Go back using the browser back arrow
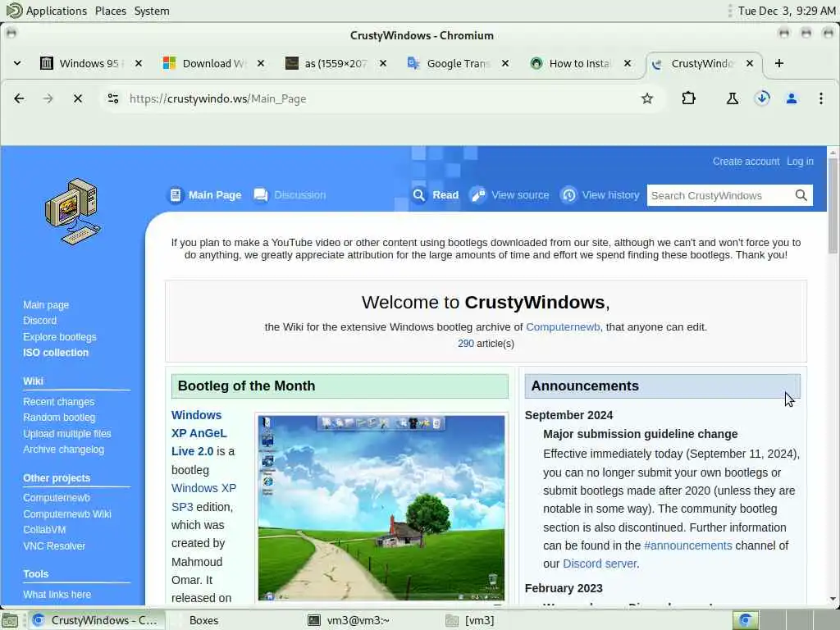840x630 pixels. pyautogui.click(x=19, y=98)
